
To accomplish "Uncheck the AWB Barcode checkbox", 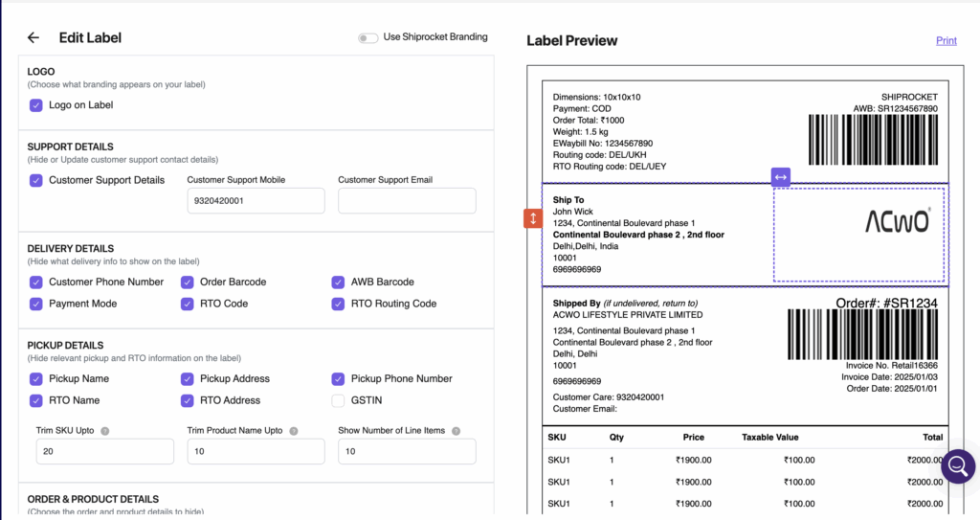I will [x=338, y=283].
